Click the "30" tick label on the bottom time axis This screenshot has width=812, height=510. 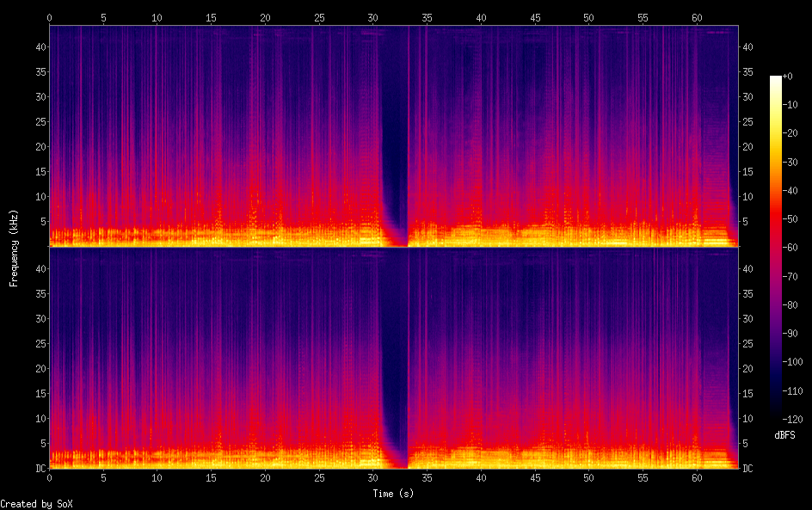coord(372,478)
